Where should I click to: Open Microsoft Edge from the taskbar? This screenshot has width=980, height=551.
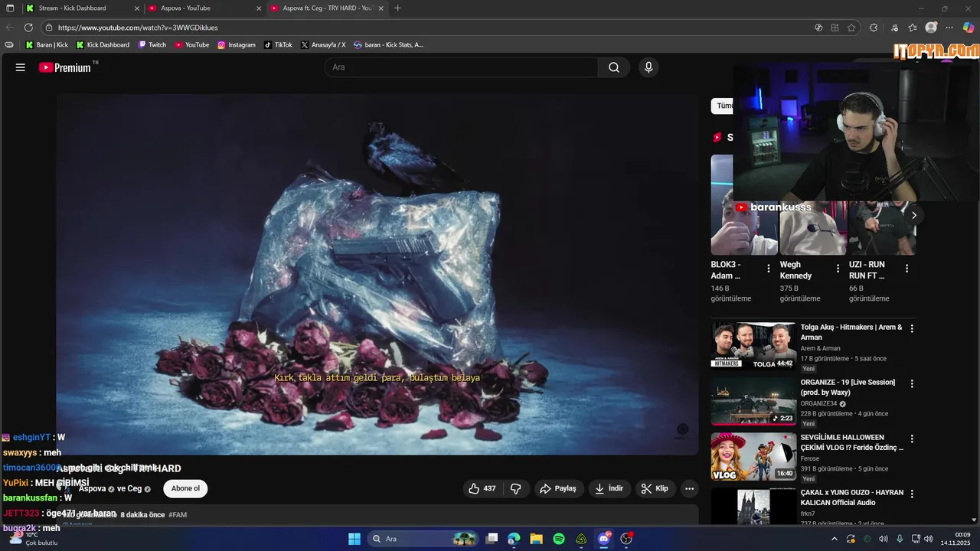pos(514,539)
